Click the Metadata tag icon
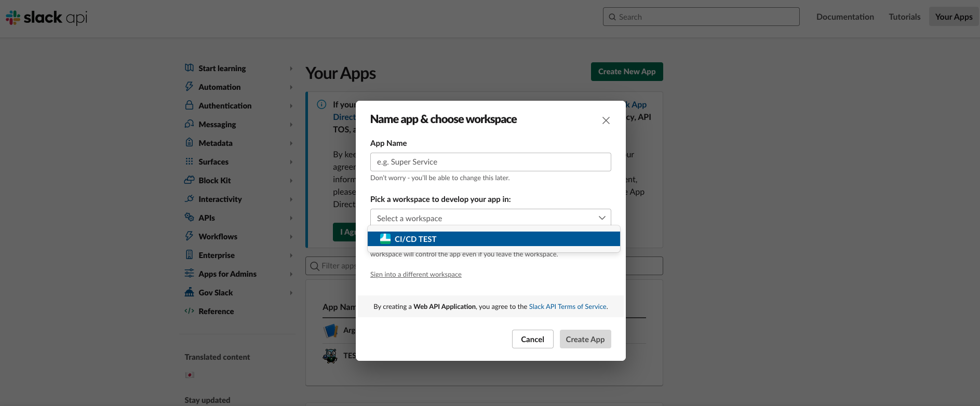The height and width of the screenshot is (406, 980). [190, 143]
